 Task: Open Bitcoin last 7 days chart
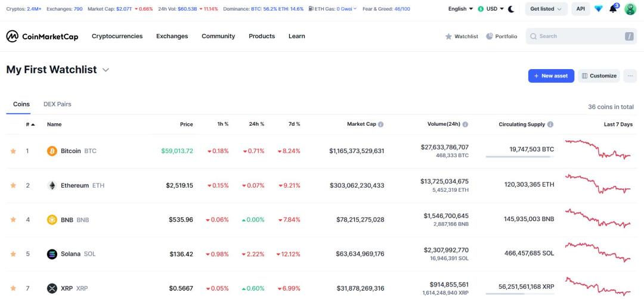598,150
